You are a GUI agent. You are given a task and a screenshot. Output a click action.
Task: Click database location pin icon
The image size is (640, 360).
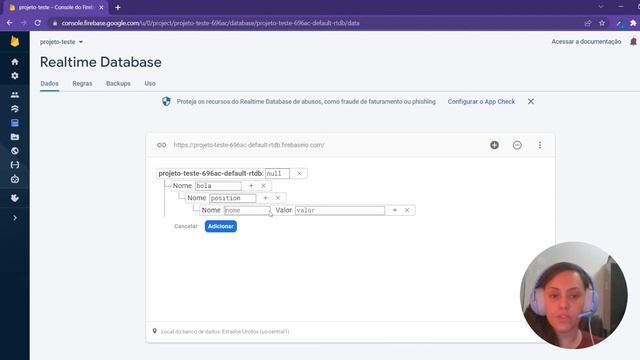pyautogui.click(x=155, y=331)
